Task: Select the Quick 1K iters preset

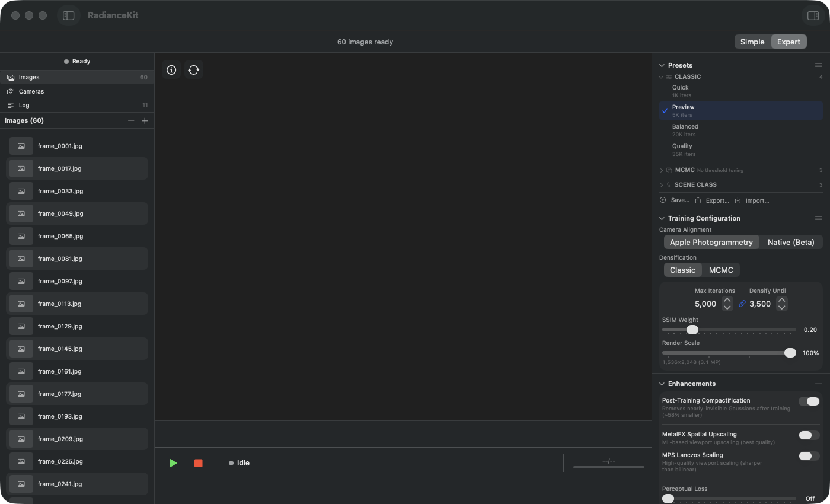Action: point(741,91)
